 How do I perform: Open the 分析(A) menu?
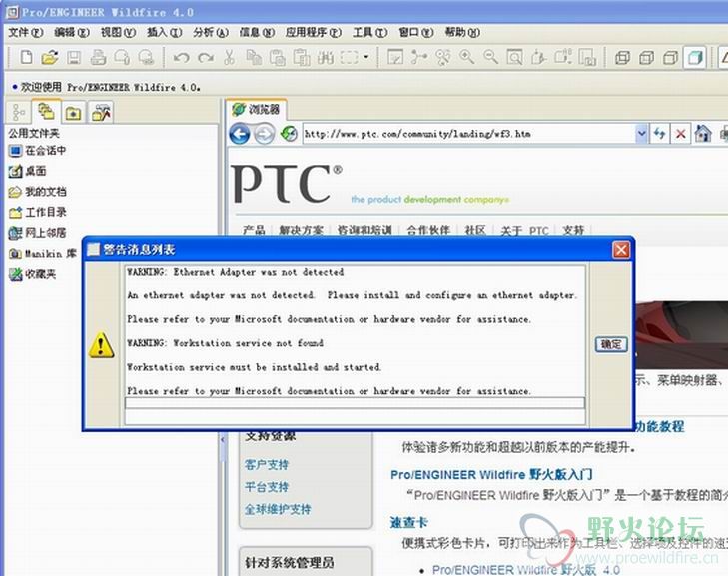click(211, 32)
